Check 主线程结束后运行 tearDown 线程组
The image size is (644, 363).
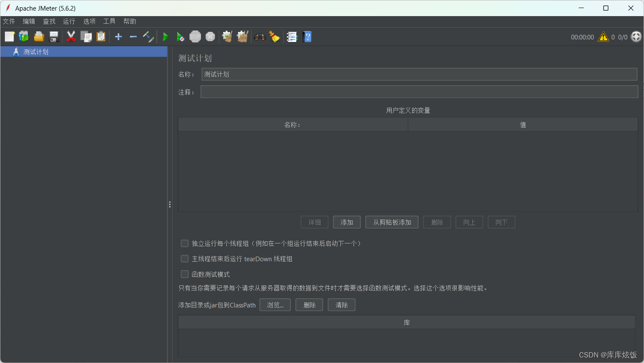[184, 258]
